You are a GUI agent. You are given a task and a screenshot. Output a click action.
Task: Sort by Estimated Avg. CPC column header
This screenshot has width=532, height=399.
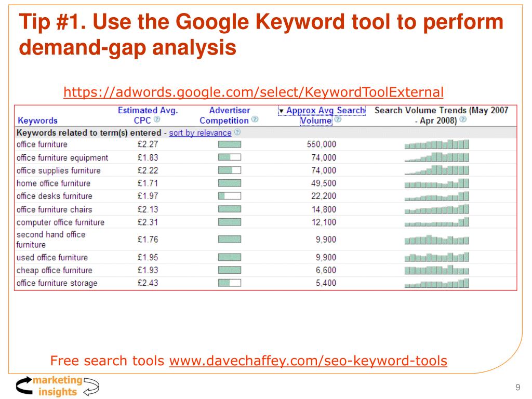(148, 115)
